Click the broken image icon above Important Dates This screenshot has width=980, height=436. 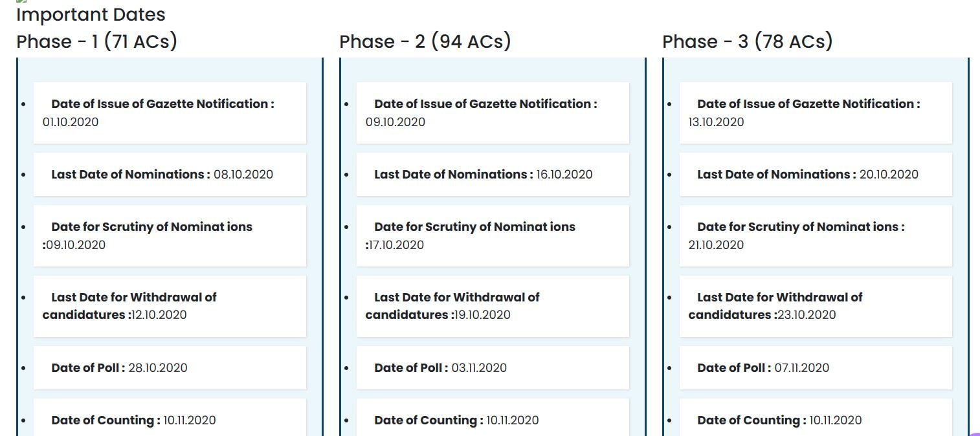pos(20,3)
